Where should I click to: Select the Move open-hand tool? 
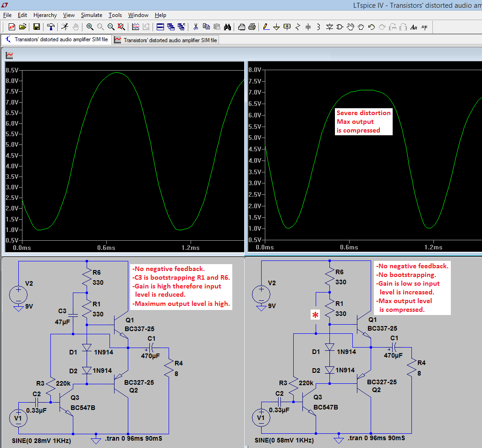click(x=351, y=27)
